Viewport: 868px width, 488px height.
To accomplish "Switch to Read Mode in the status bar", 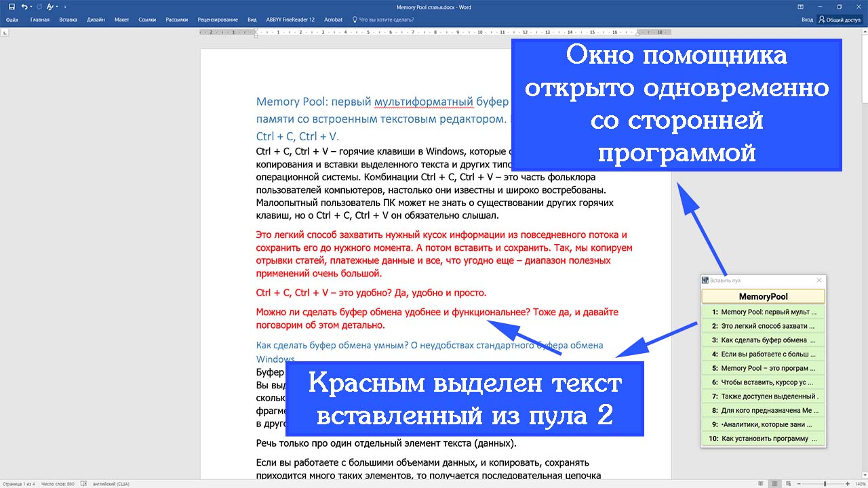I will (x=762, y=483).
